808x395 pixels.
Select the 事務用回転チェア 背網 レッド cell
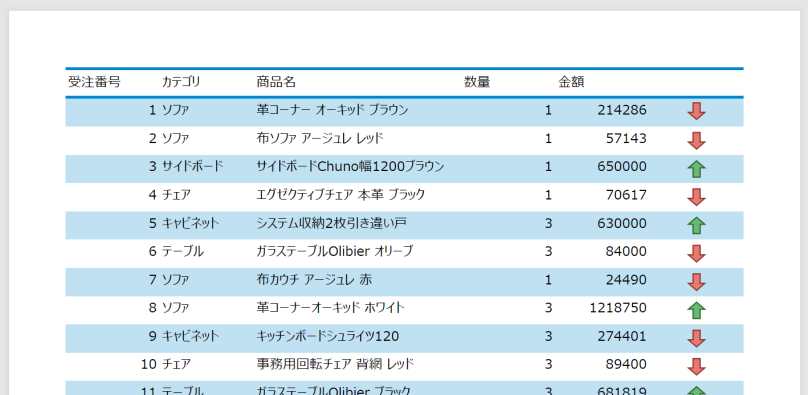pyautogui.click(x=335, y=365)
